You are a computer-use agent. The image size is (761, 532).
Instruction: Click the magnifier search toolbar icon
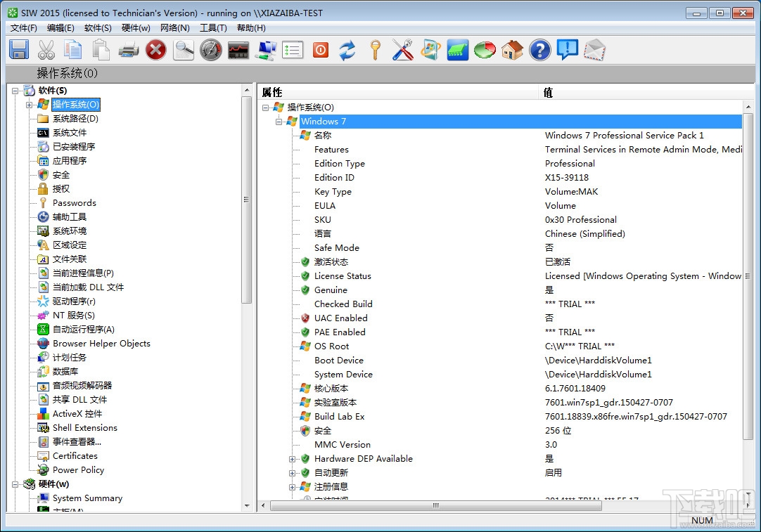[x=184, y=50]
